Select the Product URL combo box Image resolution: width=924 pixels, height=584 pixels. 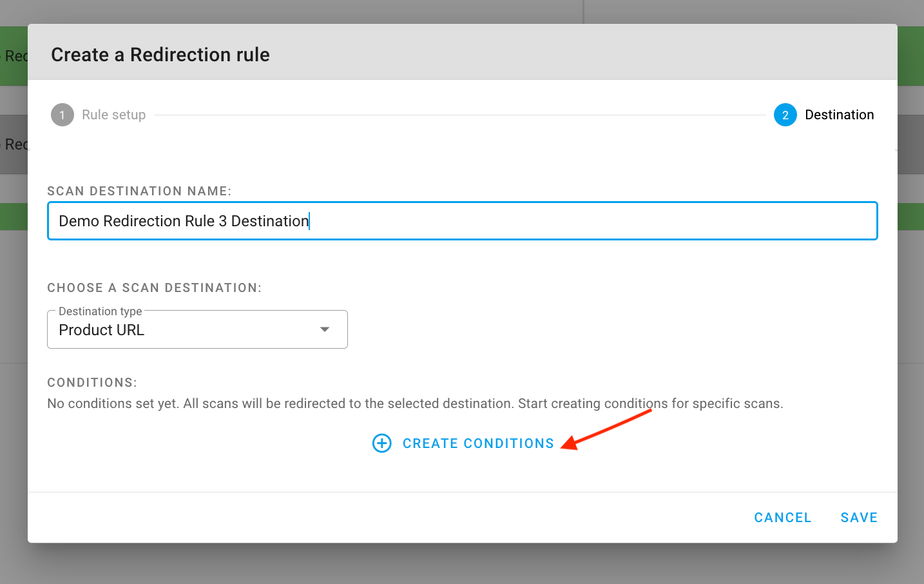[x=187, y=330]
